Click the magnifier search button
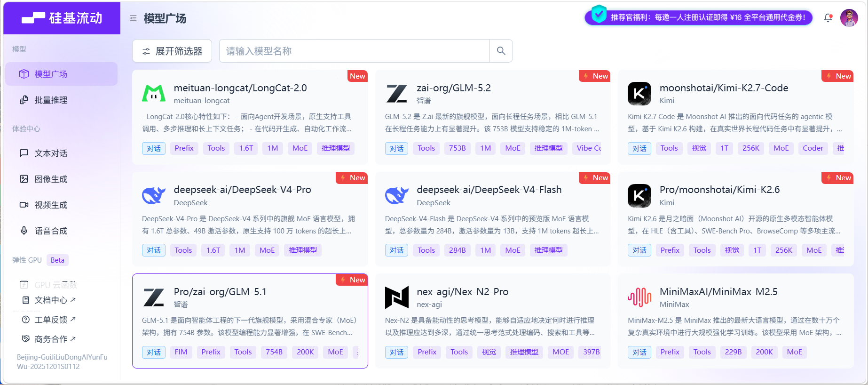Screen dimensions: 868x385 pos(501,51)
